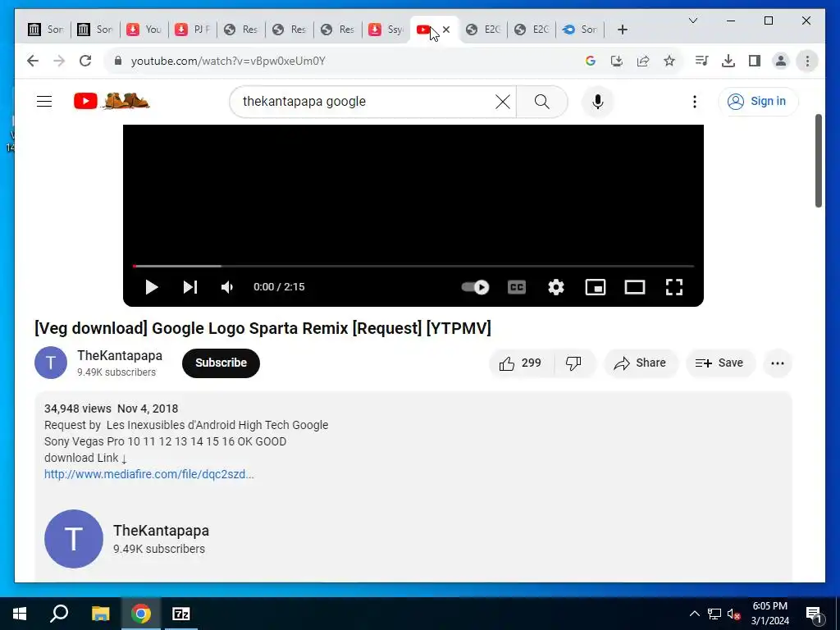Share the video
The width and height of the screenshot is (840, 630).
click(x=640, y=363)
